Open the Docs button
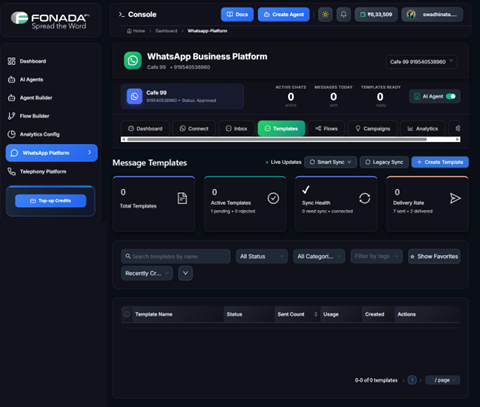Viewport: 480px width, 407px height. tap(237, 15)
